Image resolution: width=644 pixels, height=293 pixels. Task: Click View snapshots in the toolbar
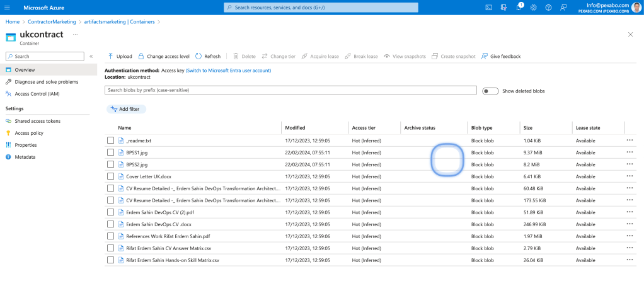(x=405, y=56)
